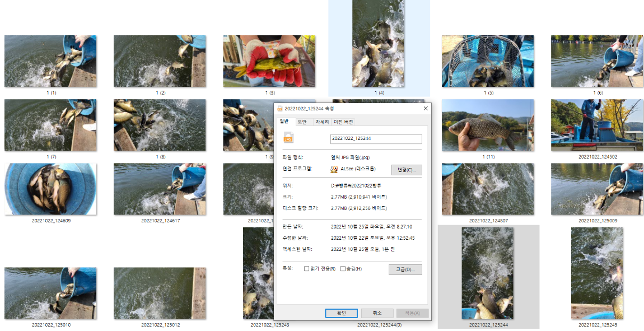
Task: Open the 이전 버전 (Previous Versions) tab
Action: (x=344, y=120)
